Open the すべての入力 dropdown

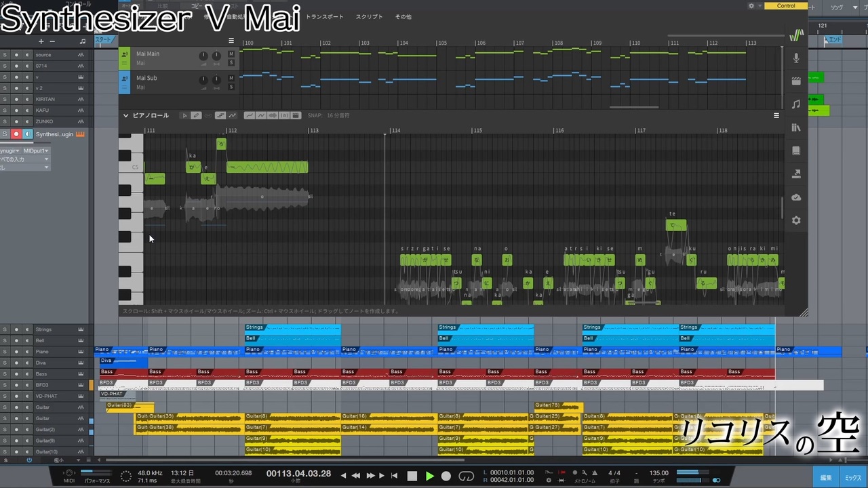pos(24,159)
